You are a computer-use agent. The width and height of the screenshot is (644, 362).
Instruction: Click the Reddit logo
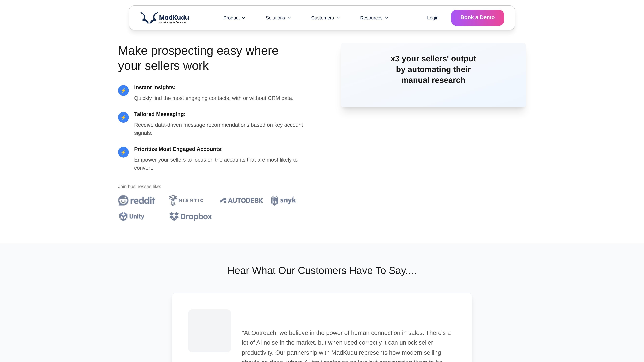pyautogui.click(x=137, y=200)
